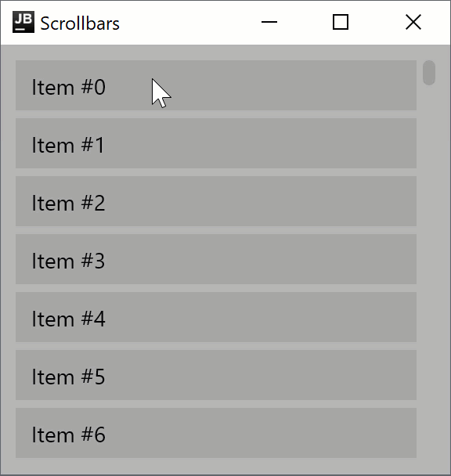This screenshot has width=451, height=476.
Task: Select the Item #0 row
Action: 216,85
